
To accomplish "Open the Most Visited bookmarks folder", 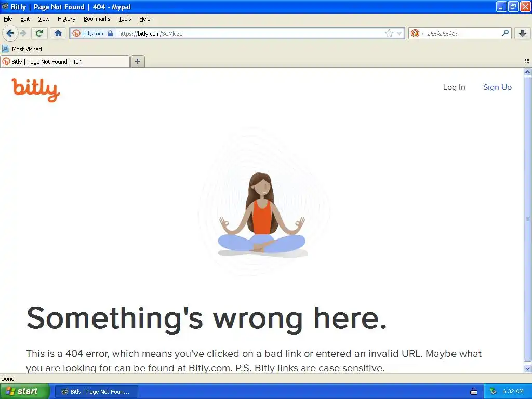I will click(x=22, y=49).
